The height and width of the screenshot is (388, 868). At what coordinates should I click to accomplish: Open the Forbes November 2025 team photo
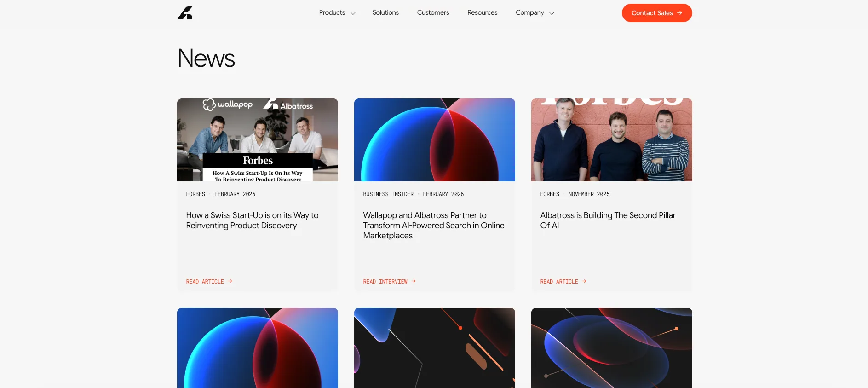coord(612,140)
